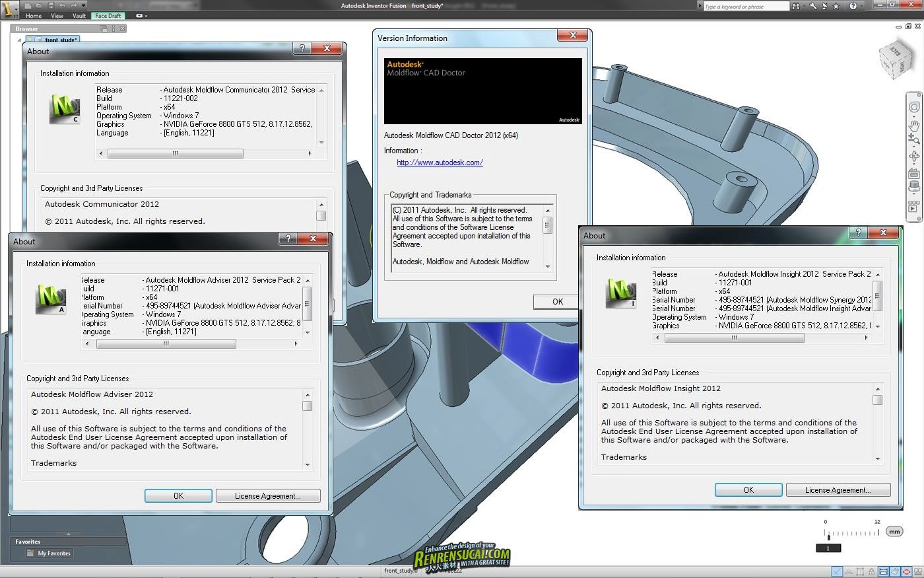
Task: Click the Moldflow Adviser logo icon
Action: click(50, 299)
